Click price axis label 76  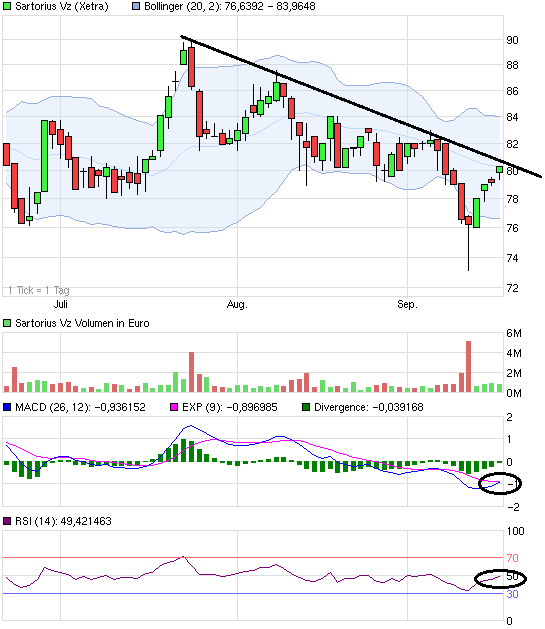click(512, 228)
